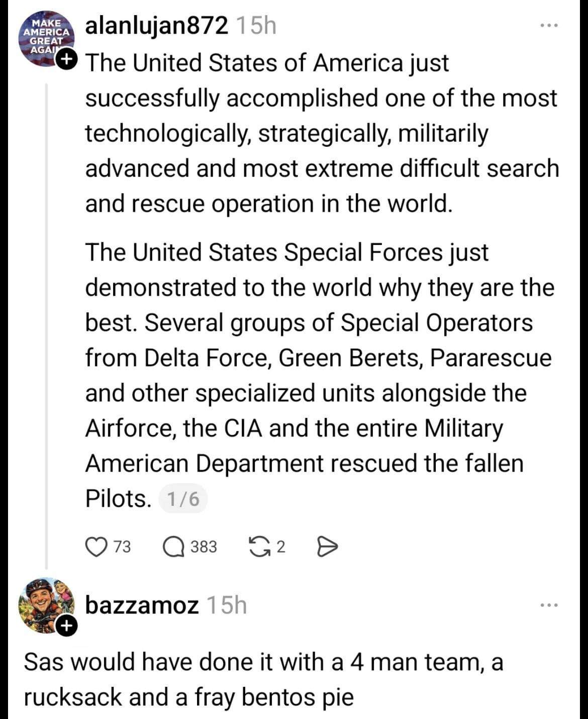Follow bazzamoz via plus badge on avatar

pyautogui.click(x=66, y=626)
